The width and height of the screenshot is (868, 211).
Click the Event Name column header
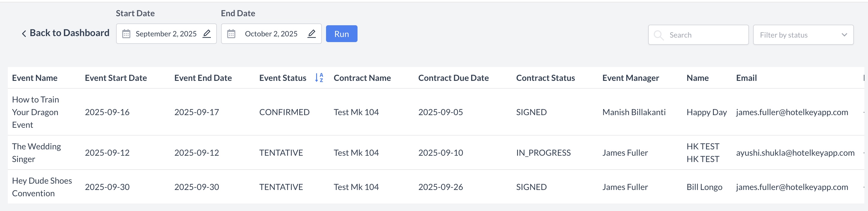pyautogui.click(x=35, y=78)
